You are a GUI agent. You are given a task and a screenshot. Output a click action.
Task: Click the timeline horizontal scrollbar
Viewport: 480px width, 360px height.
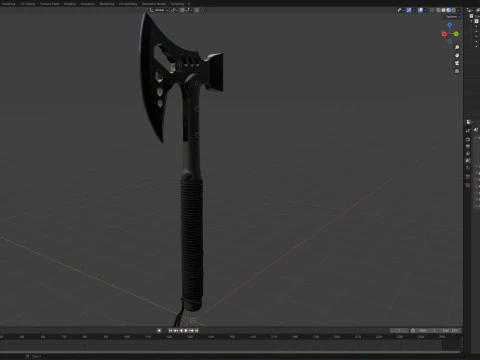click(x=230, y=352)
